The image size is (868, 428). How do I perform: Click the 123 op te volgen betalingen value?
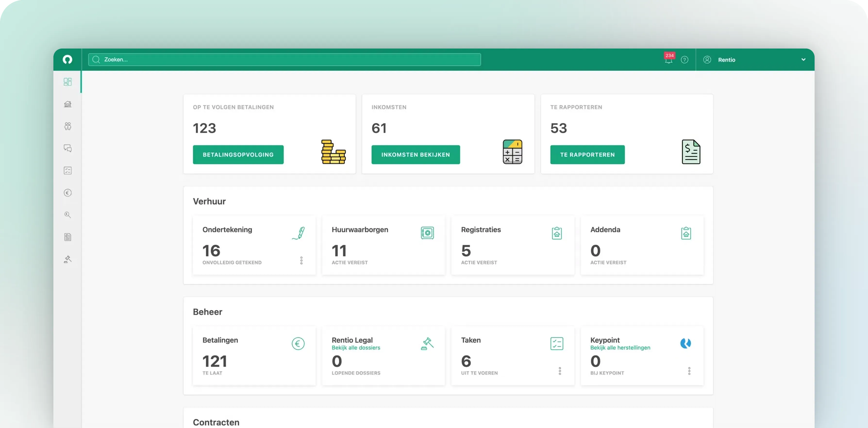click(x=204, y=128)
